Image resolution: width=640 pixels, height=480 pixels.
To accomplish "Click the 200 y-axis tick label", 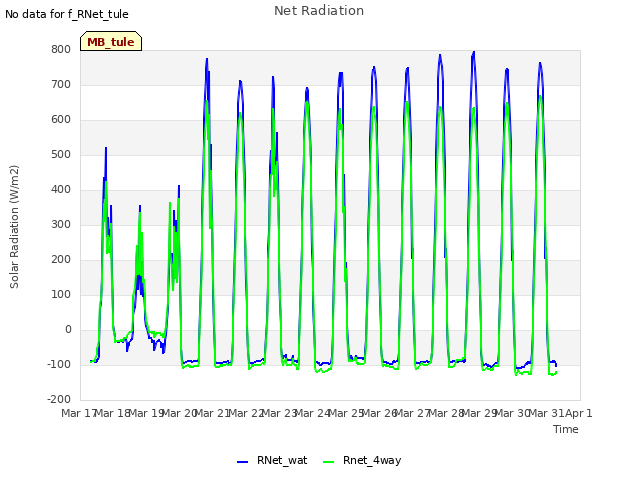I will click(61, 260).
